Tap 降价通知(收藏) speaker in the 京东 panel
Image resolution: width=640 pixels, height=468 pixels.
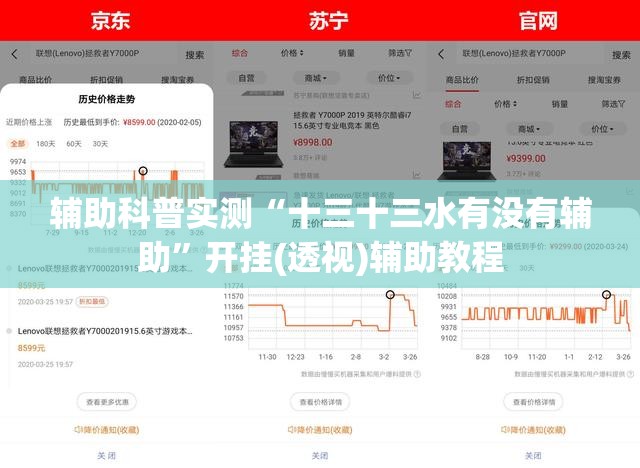click(x=107, y=430)
